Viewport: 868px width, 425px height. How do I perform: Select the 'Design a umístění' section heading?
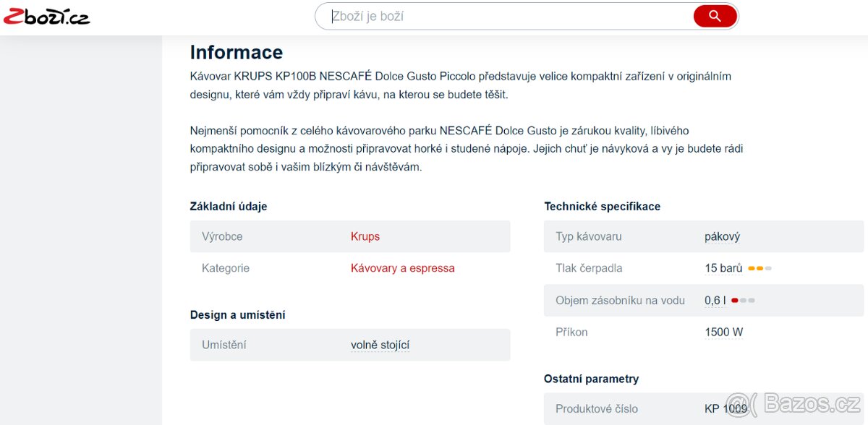[237, 315]
